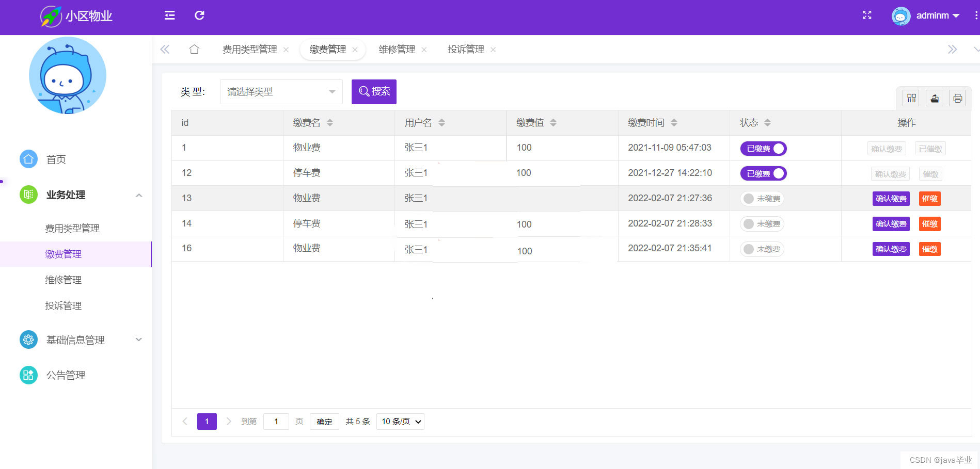Click 确认缴费 for row id 16
The image size is (980, 469).
pyautogui.click(x=891, y=249)
